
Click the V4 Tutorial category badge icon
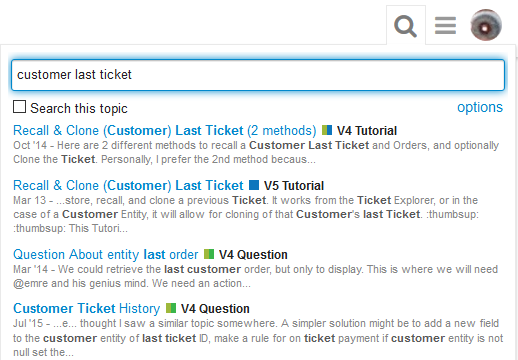(x=327, y=130)
